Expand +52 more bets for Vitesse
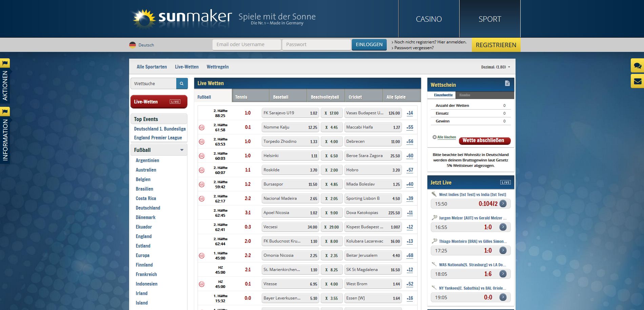 (x=410, y=284)
